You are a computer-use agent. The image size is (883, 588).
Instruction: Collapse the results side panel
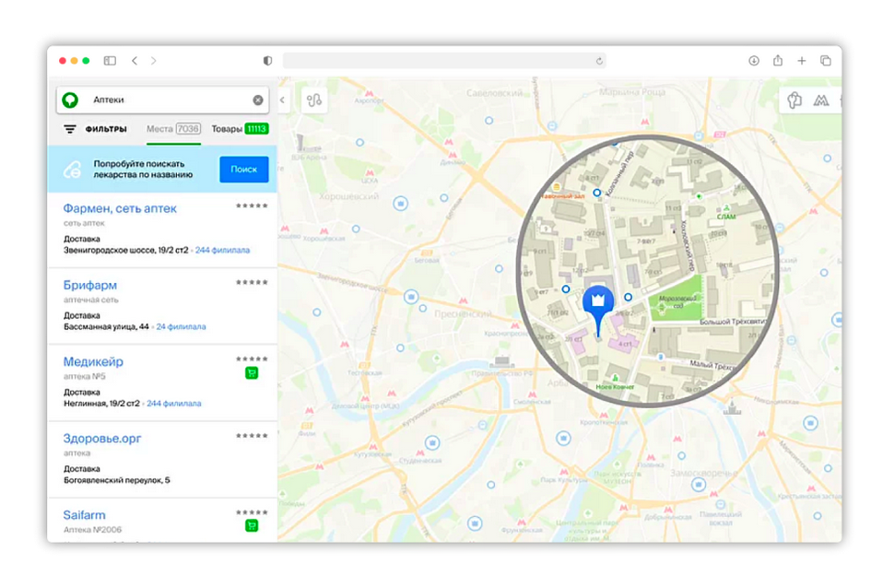point(282,100)
